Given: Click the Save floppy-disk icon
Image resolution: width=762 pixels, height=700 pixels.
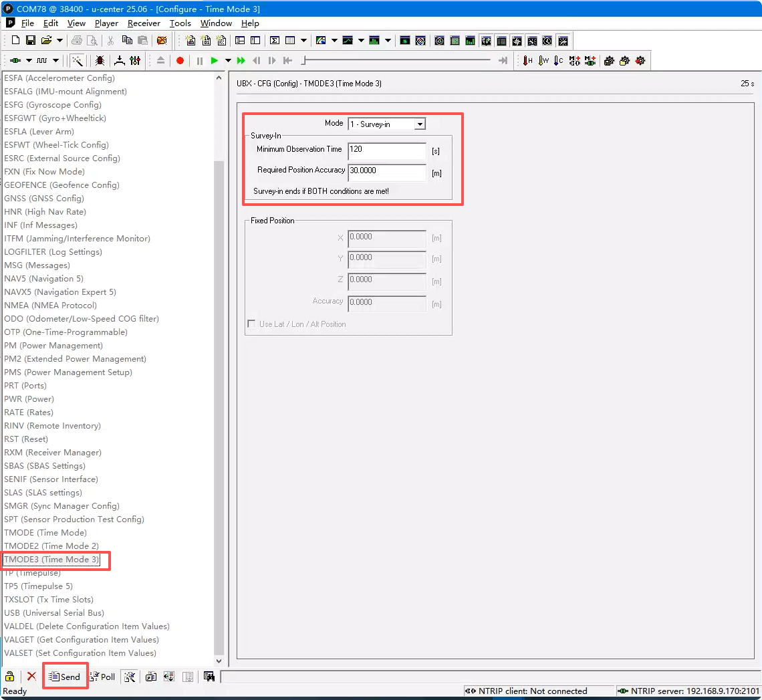Looking at the screenshot, I should pyautogui.click(x=31, y=40).
